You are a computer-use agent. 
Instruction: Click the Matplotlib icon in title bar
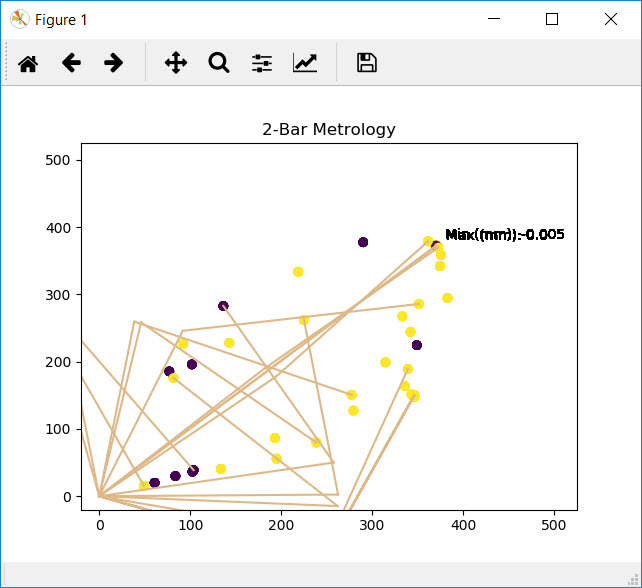(x=19, y=19)
